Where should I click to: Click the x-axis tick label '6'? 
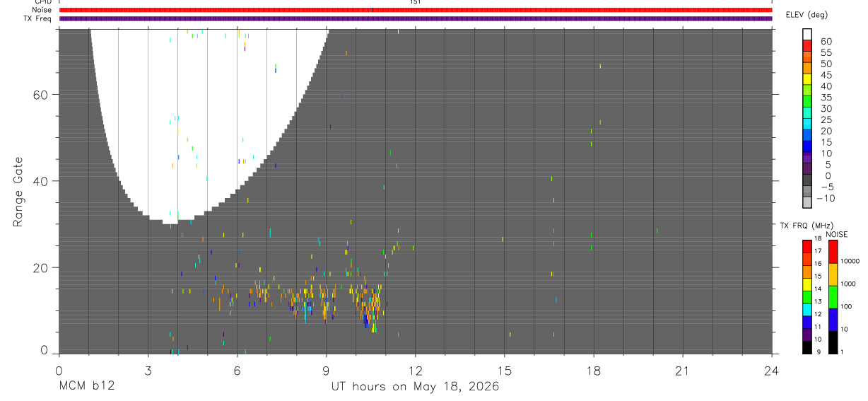(x=237, y=371)
